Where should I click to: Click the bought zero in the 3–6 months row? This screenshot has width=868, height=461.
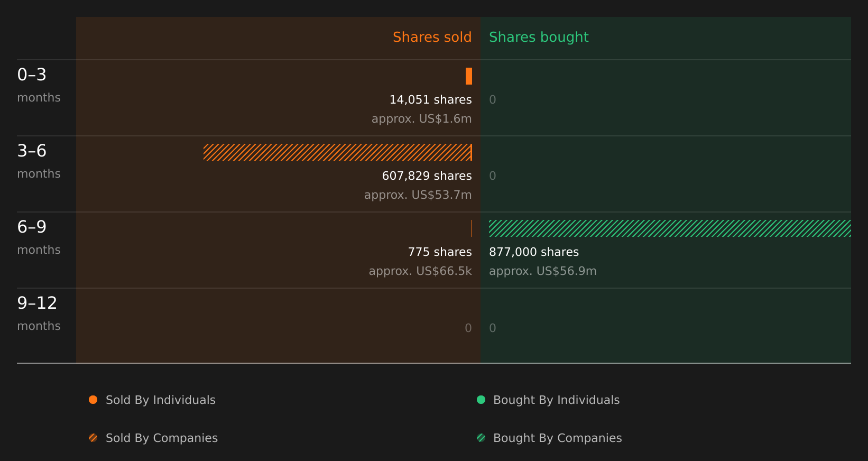493,176
